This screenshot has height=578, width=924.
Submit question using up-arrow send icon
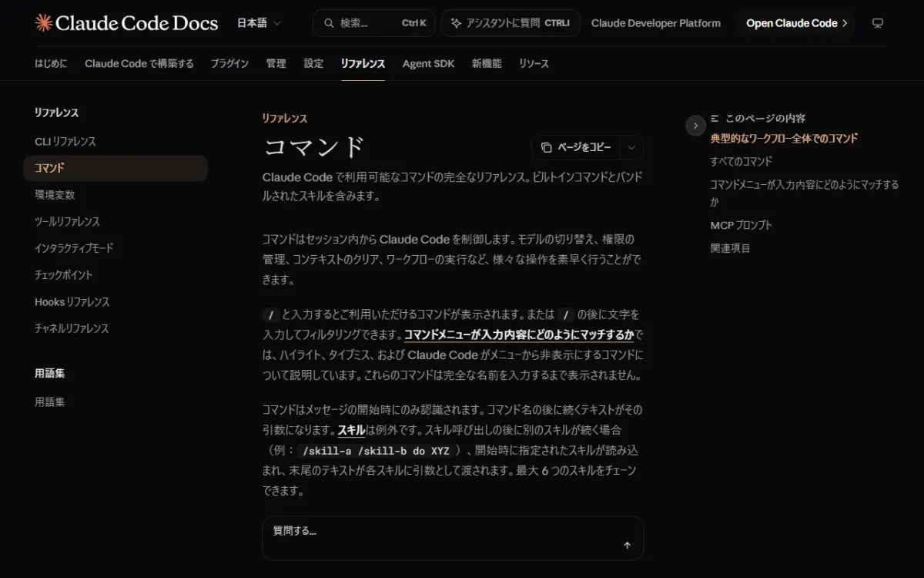(x=627, y=546)
